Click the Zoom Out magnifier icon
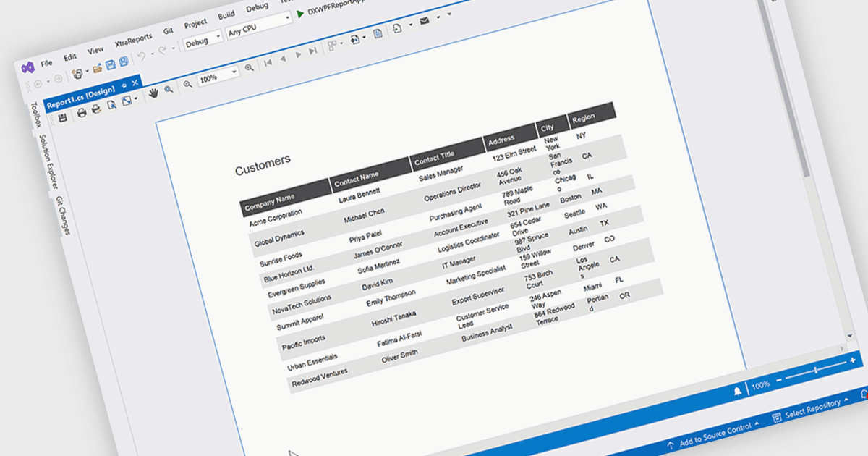This screenshot has width=868, height=456. pos(188,83)
